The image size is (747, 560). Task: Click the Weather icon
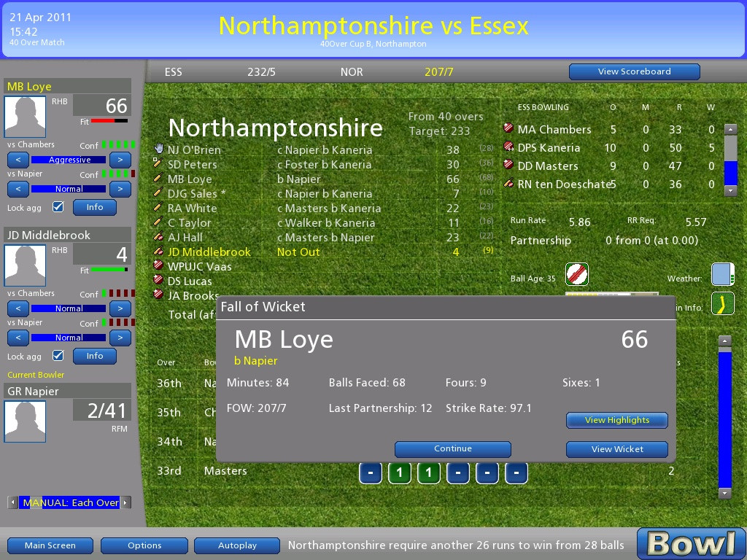click(723, 274)
